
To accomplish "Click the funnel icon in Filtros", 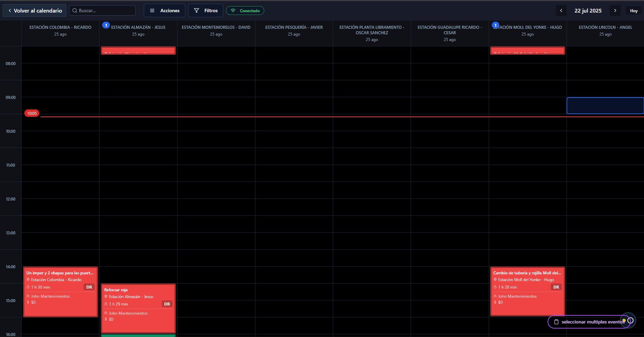I will click(x=197, y=10).
